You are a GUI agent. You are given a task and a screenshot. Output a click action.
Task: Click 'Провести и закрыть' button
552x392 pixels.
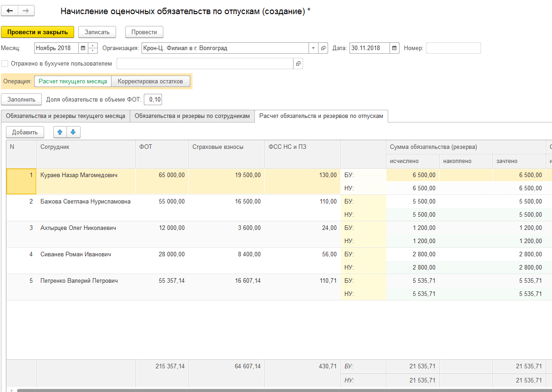(37, 32)
